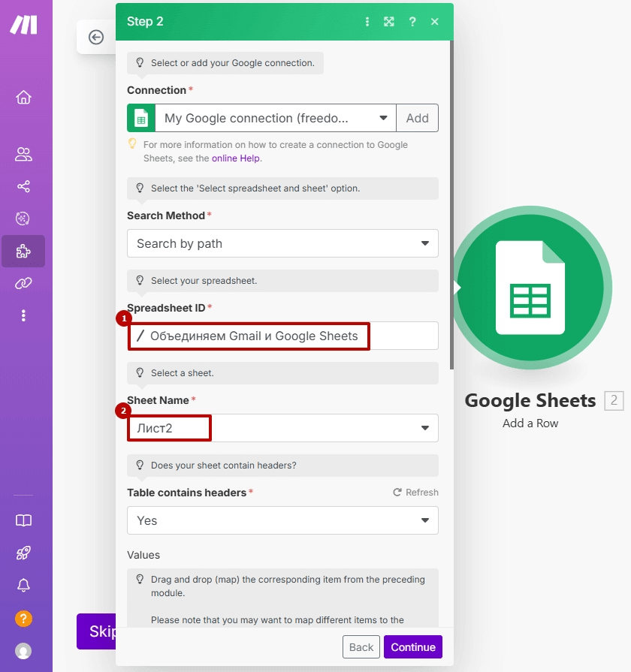Open the Scenarios share icon in sidebar
This screenshot has width=631, height=672.
click(23, 186)
